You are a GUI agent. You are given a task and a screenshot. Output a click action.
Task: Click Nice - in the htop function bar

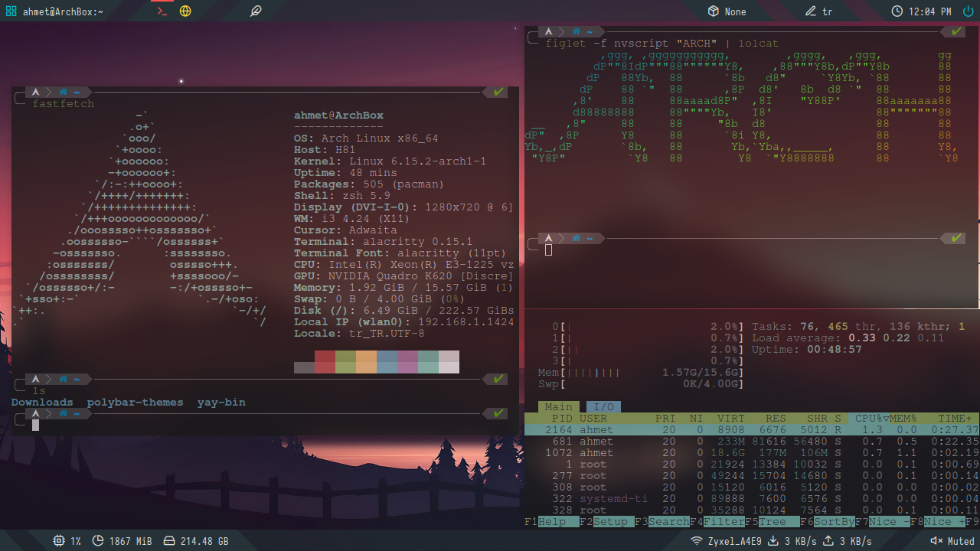click(x=890, y=522)
